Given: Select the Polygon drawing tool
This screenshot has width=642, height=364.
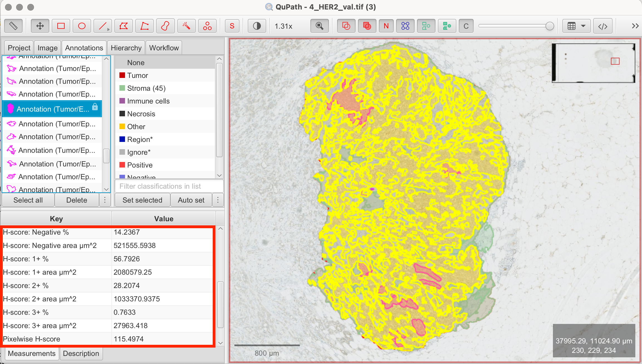Looking at the screenshot, I should 124,26.
